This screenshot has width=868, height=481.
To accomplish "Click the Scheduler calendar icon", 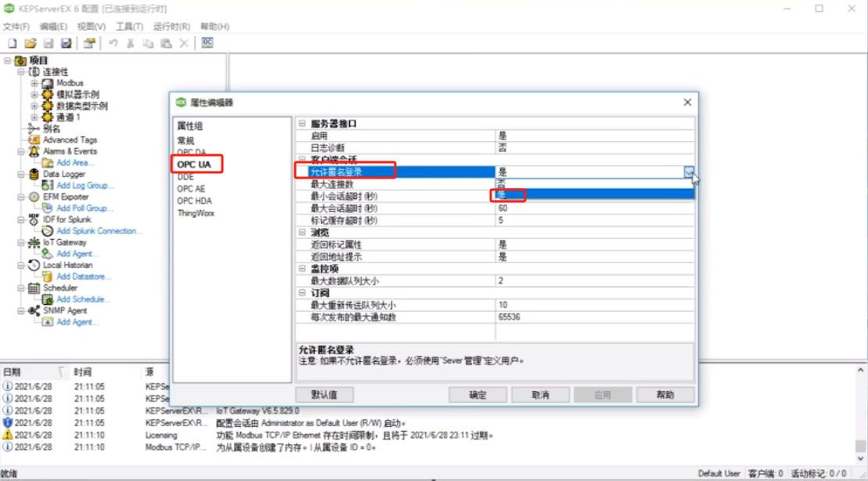I will point(34,288).
